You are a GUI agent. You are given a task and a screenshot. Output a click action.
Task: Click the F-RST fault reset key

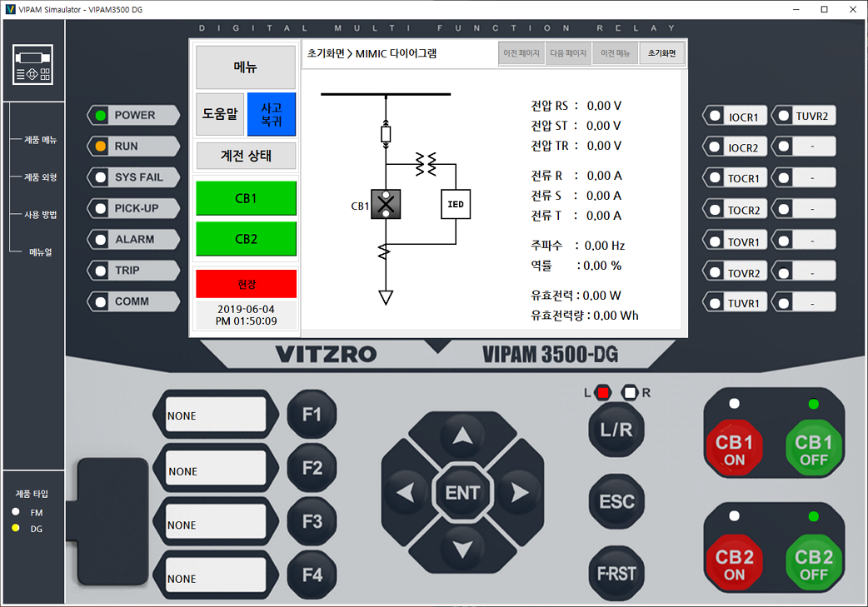[616, 573]
